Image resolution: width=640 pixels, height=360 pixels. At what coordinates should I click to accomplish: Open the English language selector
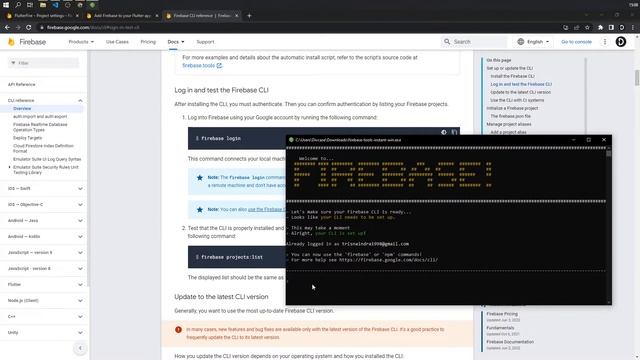point(533,42)
